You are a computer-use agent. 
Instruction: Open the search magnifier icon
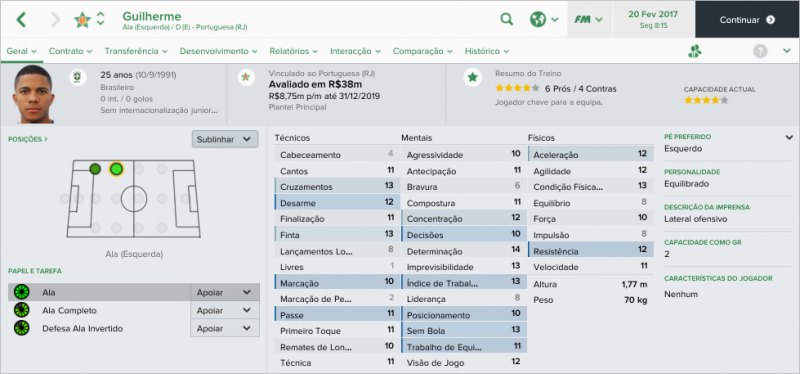pyautogui.click(x=506, y=19)
